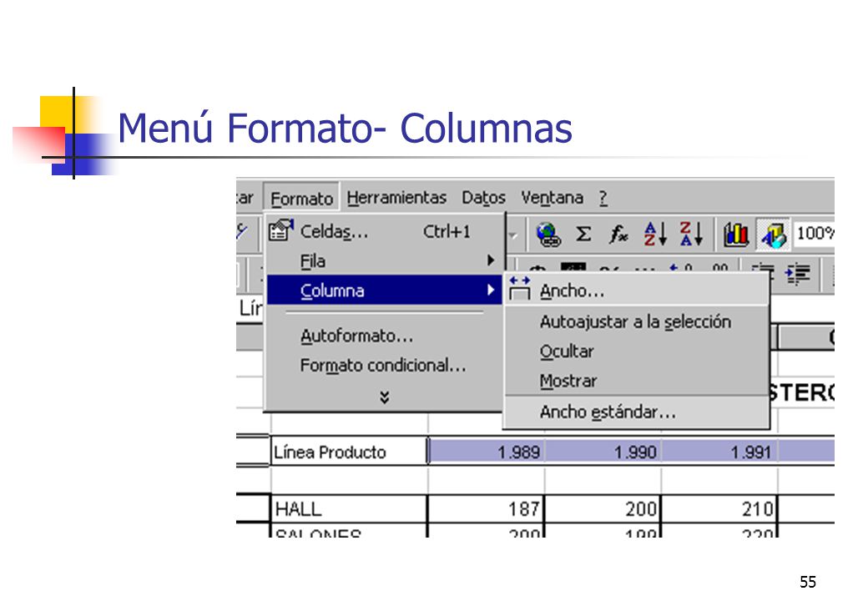Viewport: 868px width, 601px height.
Task: Open the Datos menu
Action: [483, 198]
